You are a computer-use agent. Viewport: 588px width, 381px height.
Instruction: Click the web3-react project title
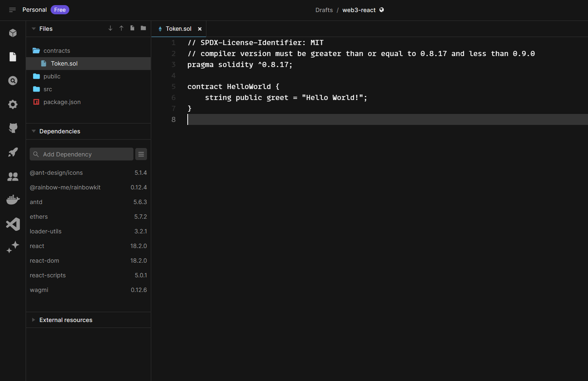[x=359, y=10]
